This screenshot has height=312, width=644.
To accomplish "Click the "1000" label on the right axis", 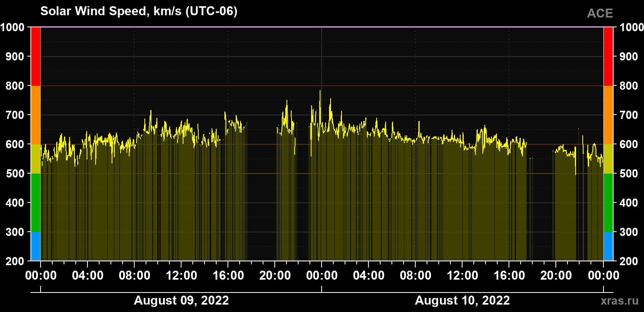I will [x=632, y=27].
